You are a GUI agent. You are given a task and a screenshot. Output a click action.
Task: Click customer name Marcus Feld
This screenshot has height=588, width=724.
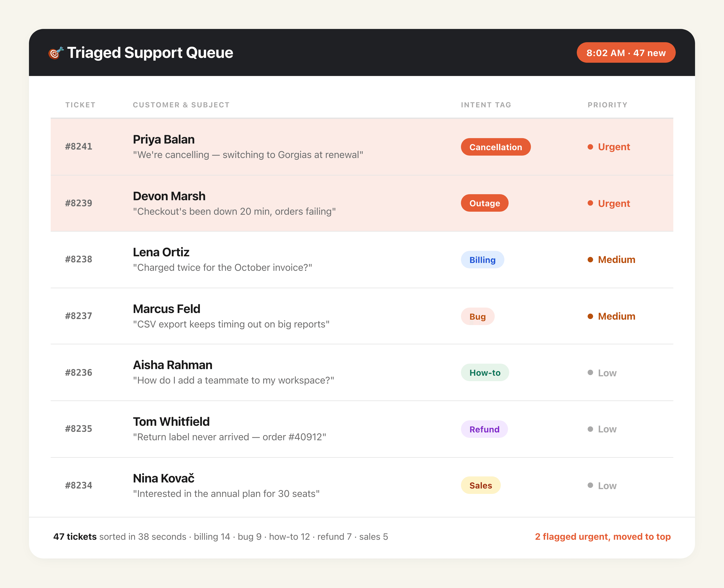click(x=166, y=309)
